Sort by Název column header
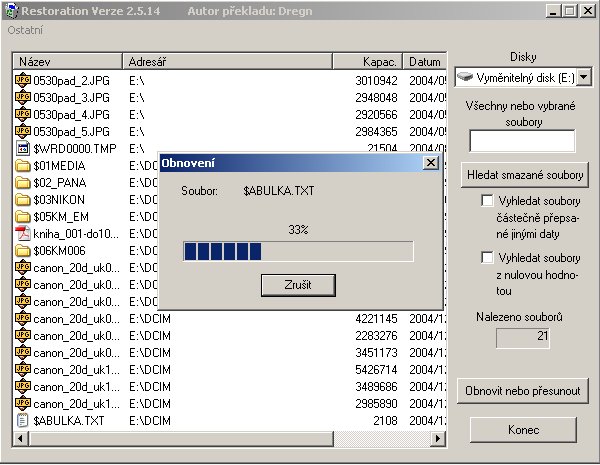Screen dimensions: 600x465 coord(67,61)
